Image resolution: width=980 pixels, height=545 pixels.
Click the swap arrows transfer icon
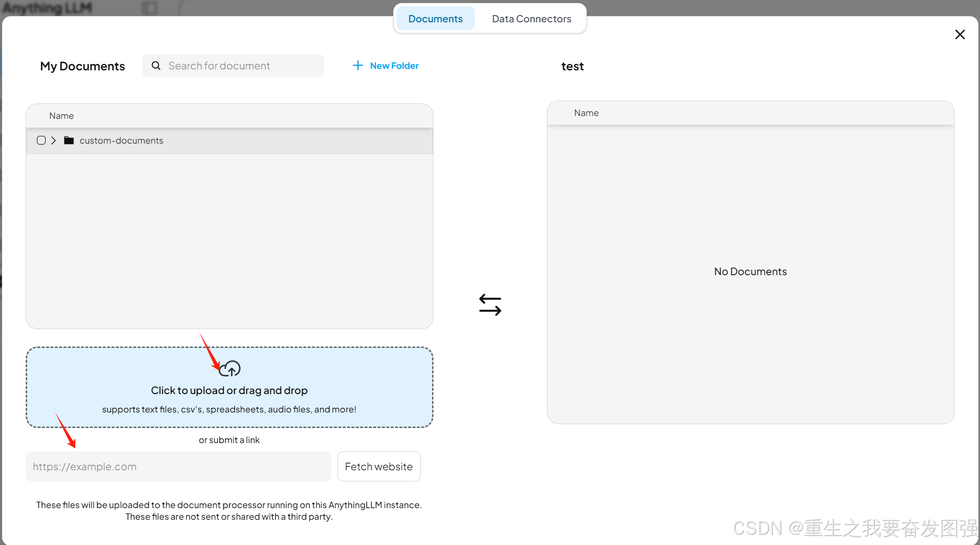490,305
